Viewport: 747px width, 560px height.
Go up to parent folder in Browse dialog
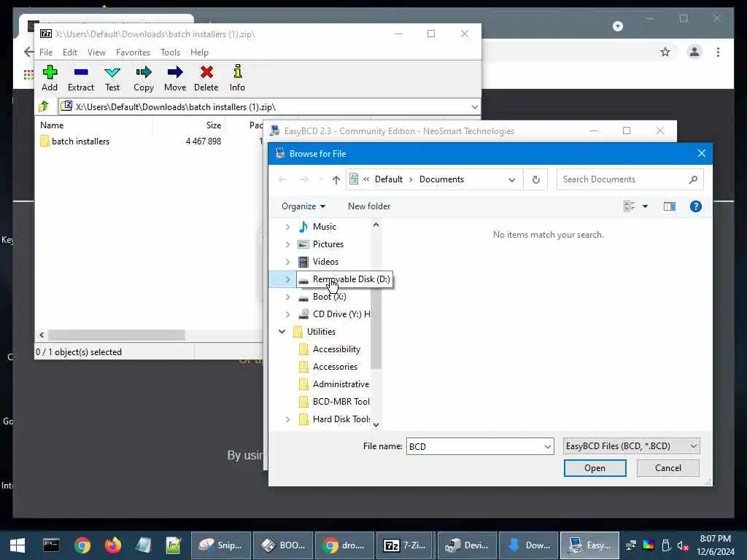[x=336, y=179]
